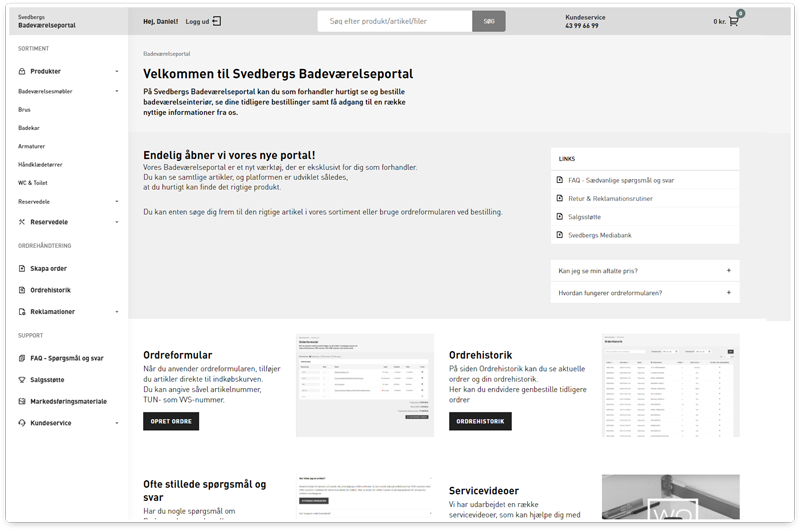Click the icon beside Retur & Reklamationsrutiner
This screenshot has height=530, width=800.
(x=559, y=198)
